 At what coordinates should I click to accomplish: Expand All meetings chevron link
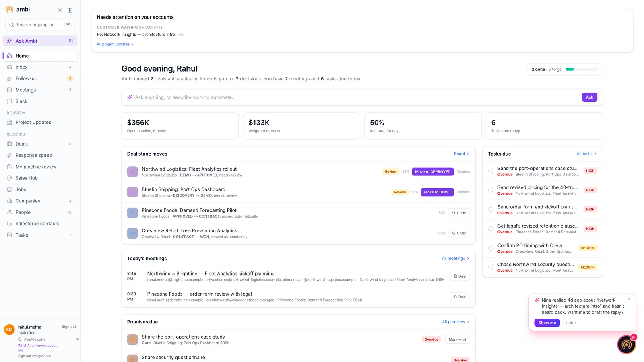coord(455,259)
